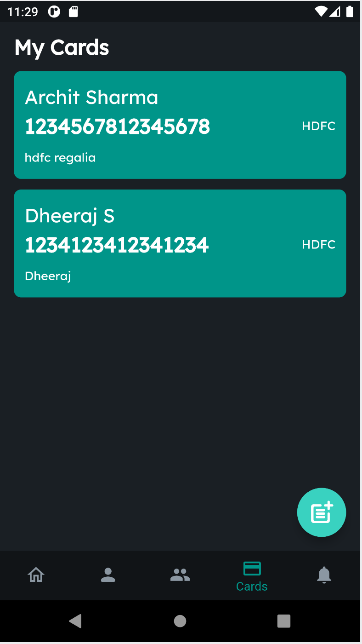Open the group people tab
362x644 pixels.
[180, 575]
